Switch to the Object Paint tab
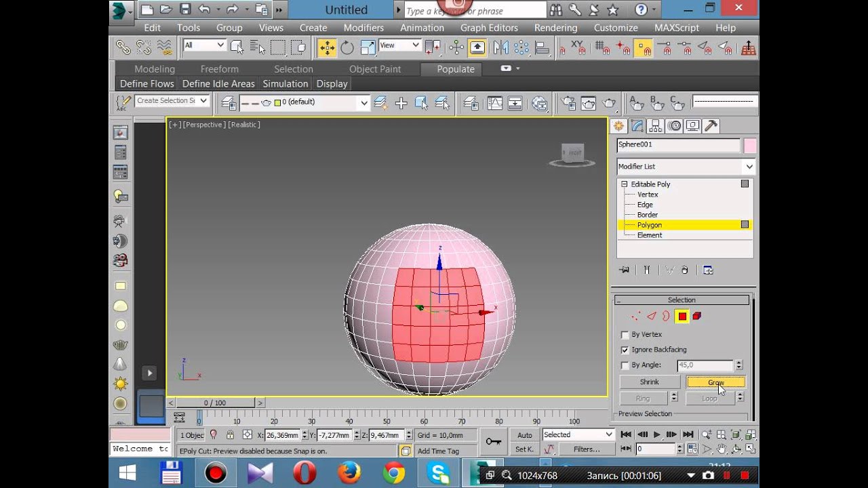 pos(375,69)
